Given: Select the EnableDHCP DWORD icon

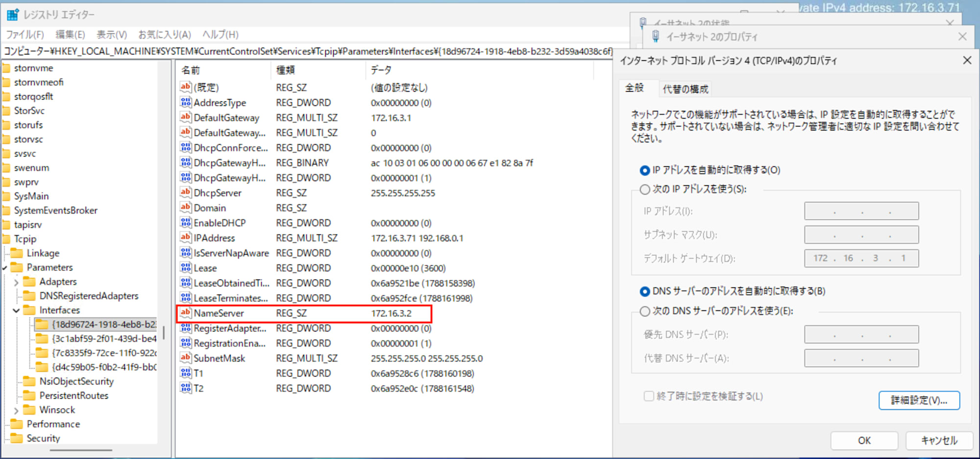Looking at the screenshot, I should pyautogui.click(x=186, y=222).
